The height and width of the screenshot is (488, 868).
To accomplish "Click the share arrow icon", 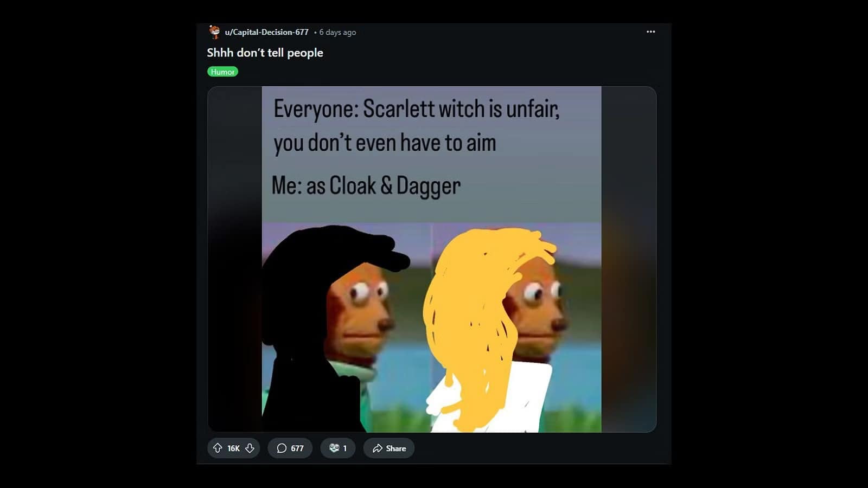I will pyautogui.click(x=377, y=448).
